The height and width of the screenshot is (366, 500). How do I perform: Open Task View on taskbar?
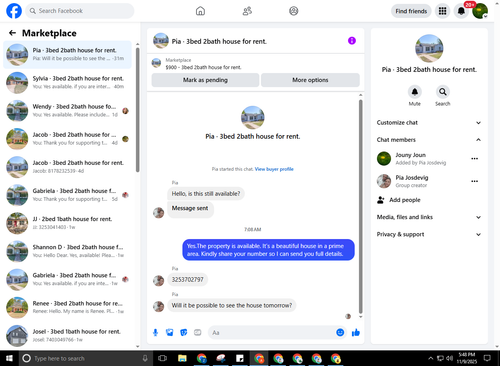point(162,358)
